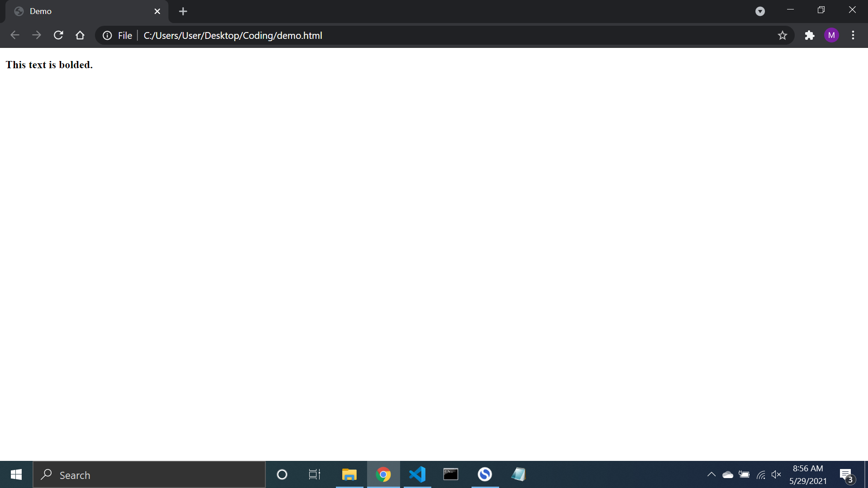Click the Windows Terminal icon in taskbar
The height and width of the screenshot is (488, 868).
point(451,474)
